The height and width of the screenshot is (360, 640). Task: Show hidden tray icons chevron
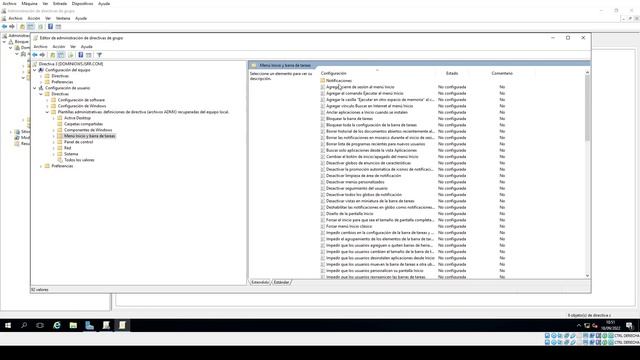pos(579,325)
